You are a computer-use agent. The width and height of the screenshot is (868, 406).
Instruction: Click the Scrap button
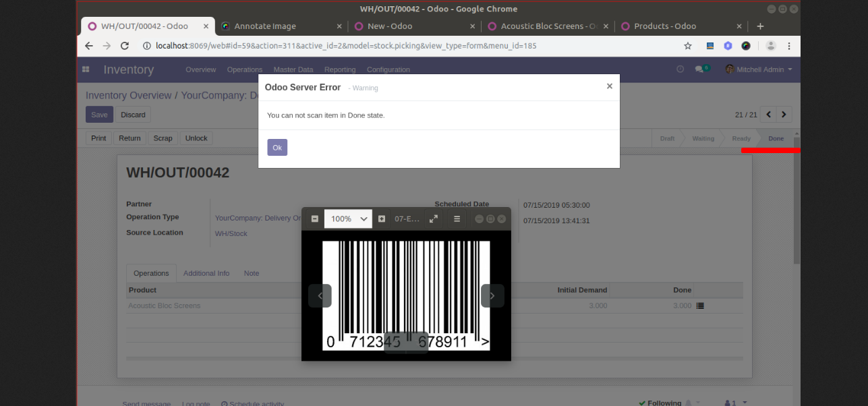(163, 138)
